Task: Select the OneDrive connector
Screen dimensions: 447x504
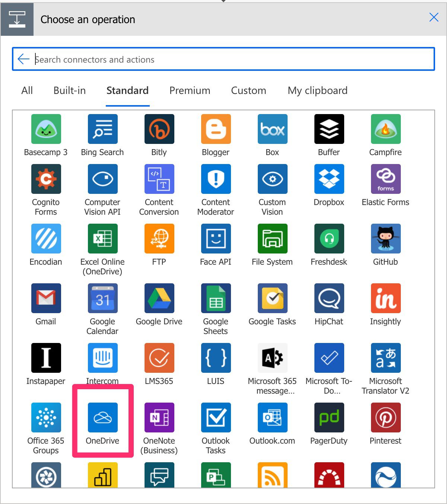Action: click(102, 417)
